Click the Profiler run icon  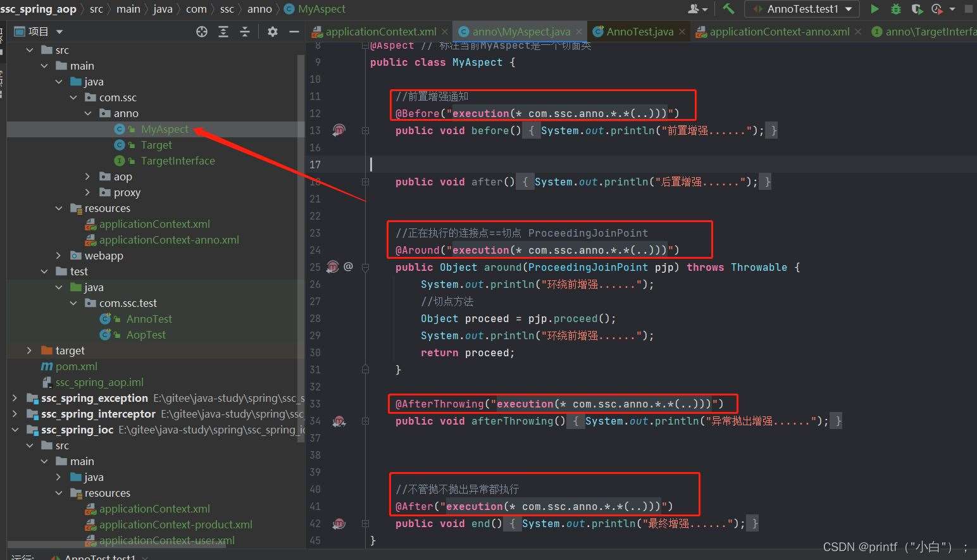coord(937,9)
